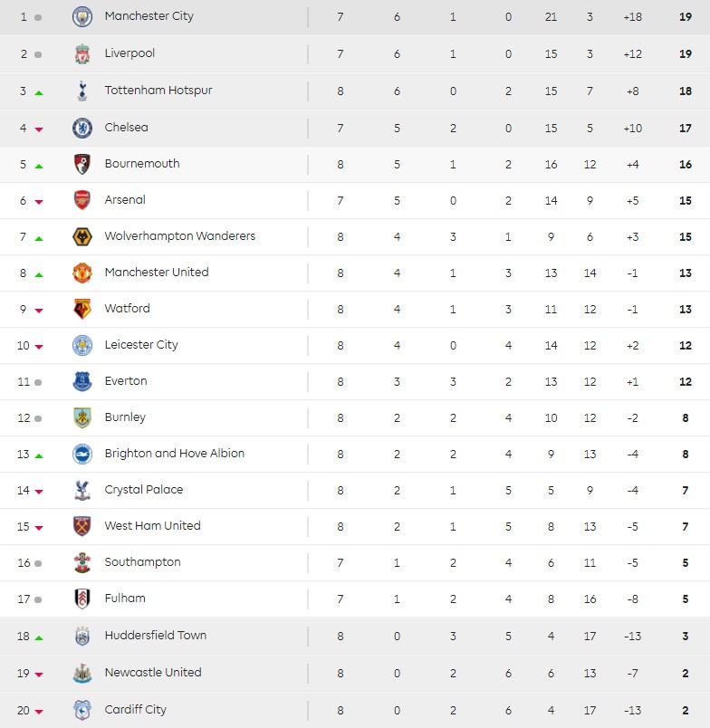Click Everton's grey no-change position dot
The image size is (710, 728).
tap(38, 382)
